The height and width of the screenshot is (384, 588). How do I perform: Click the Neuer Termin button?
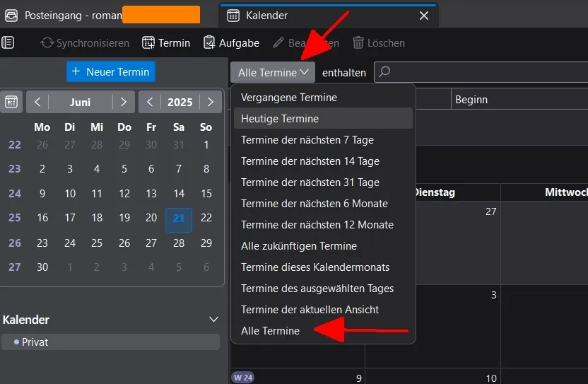coord(111,71)
